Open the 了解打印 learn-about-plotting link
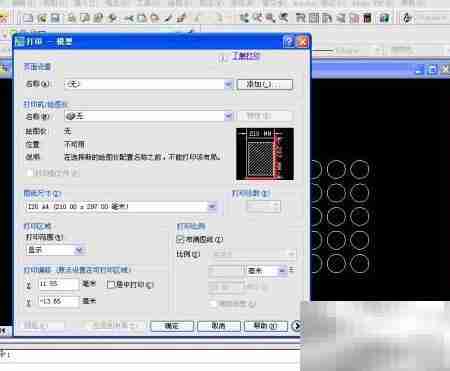Screen dimensions: 450x371 point(246,56)
